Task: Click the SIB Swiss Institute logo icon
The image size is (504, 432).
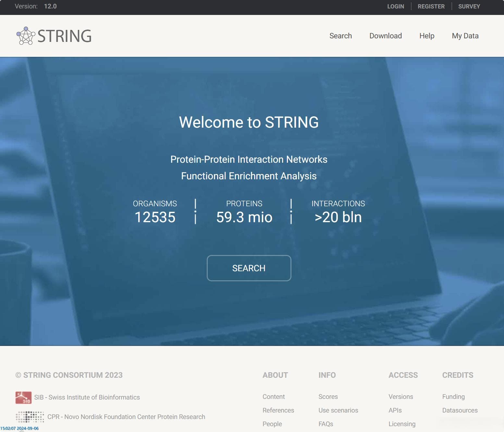Action: coord(23,398)
